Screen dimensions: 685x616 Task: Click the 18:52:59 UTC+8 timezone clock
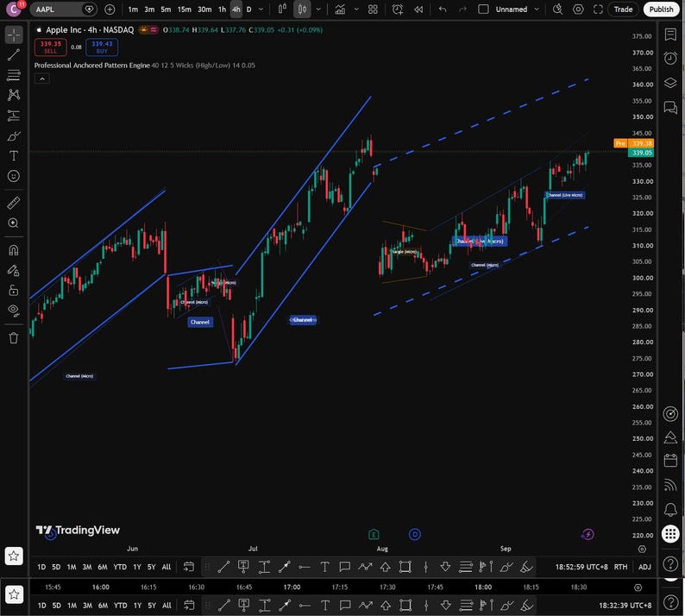[x=581, y=567]
